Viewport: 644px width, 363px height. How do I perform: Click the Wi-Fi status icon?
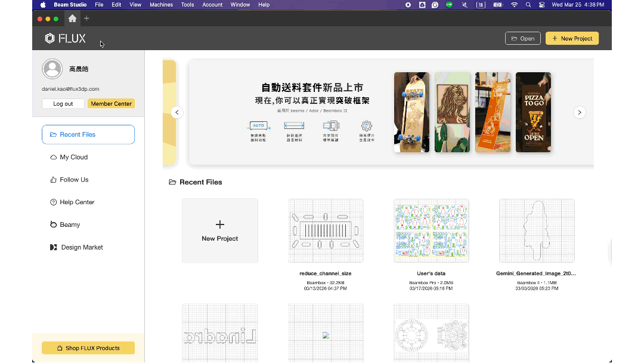pos(514,5)
